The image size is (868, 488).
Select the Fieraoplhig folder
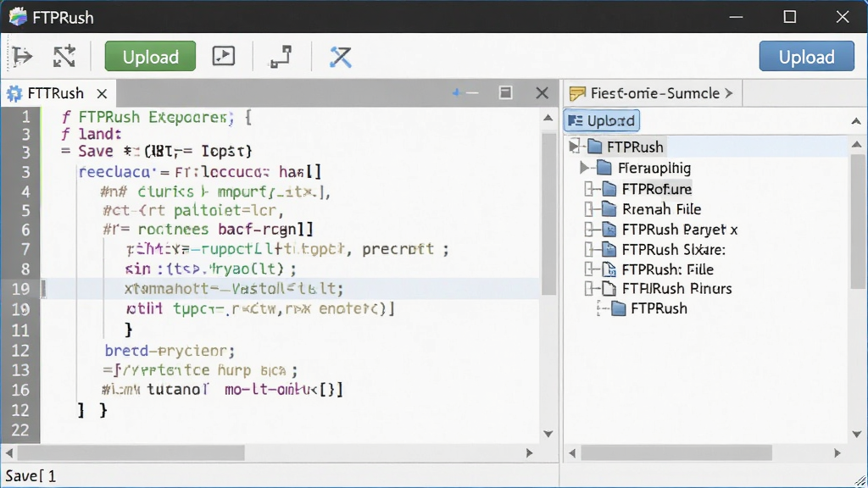654,168
